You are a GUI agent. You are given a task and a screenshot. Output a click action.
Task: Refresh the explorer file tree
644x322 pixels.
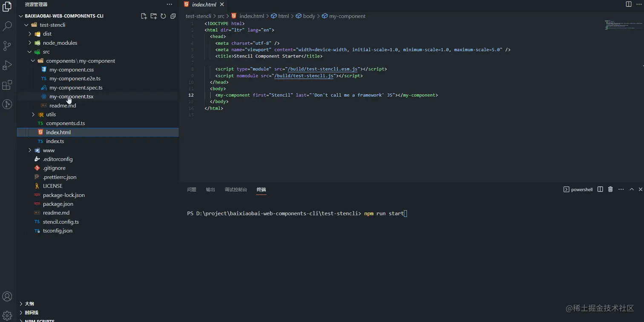163,16
